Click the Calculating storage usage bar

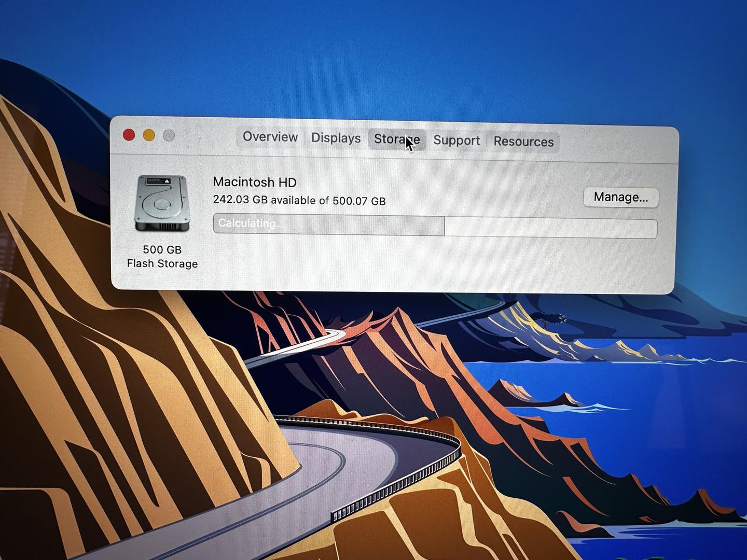[x=435, y=226]
